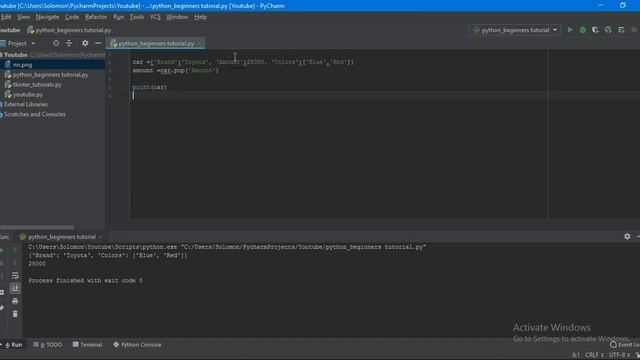Screen dimensions: 640x360
Task: Open the Run menu
Action: (118, 17)
